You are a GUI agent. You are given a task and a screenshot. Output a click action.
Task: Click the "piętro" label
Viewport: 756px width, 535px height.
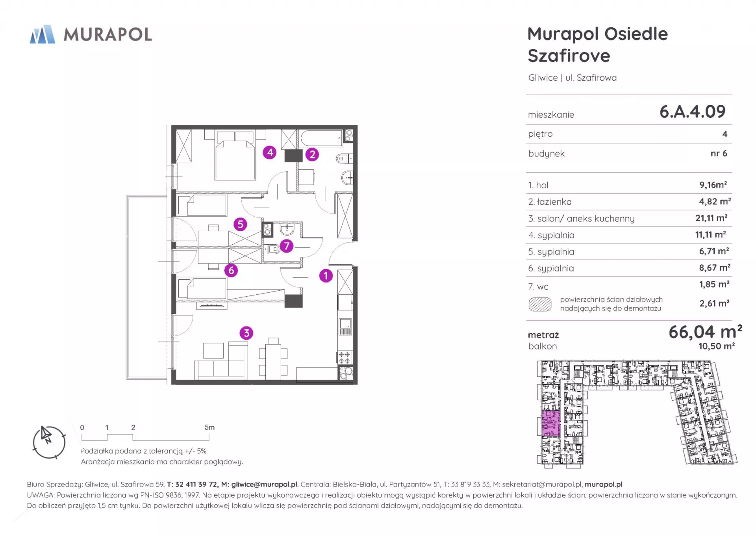point(540,134)
